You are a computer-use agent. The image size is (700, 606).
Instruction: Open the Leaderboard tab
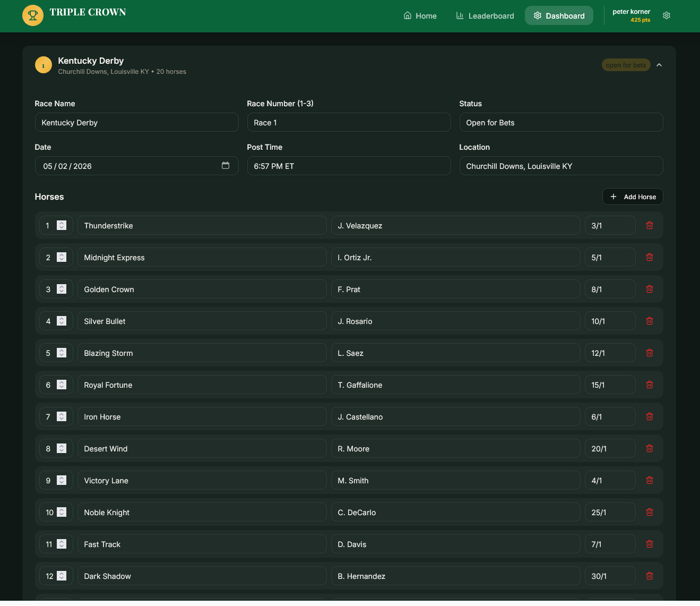(x=485, y=16)
